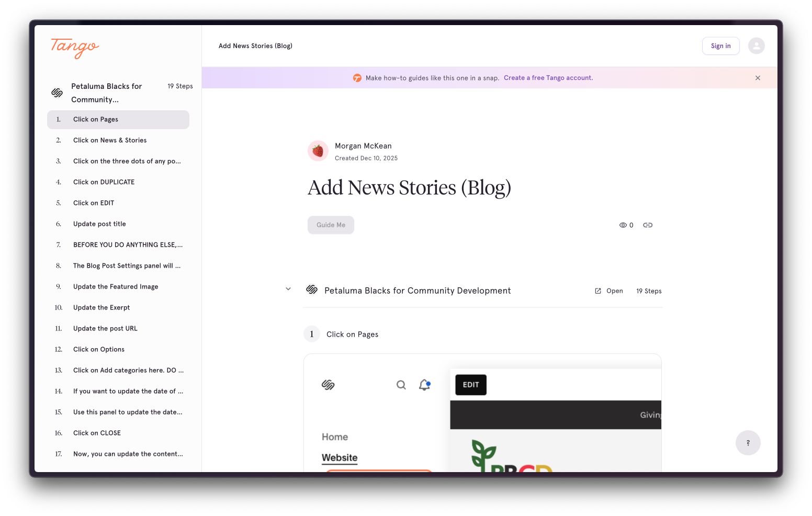Click the external-link Open icon
This screenshot has width=812, height=516.
pyautogui.click(x=597, y=291)
